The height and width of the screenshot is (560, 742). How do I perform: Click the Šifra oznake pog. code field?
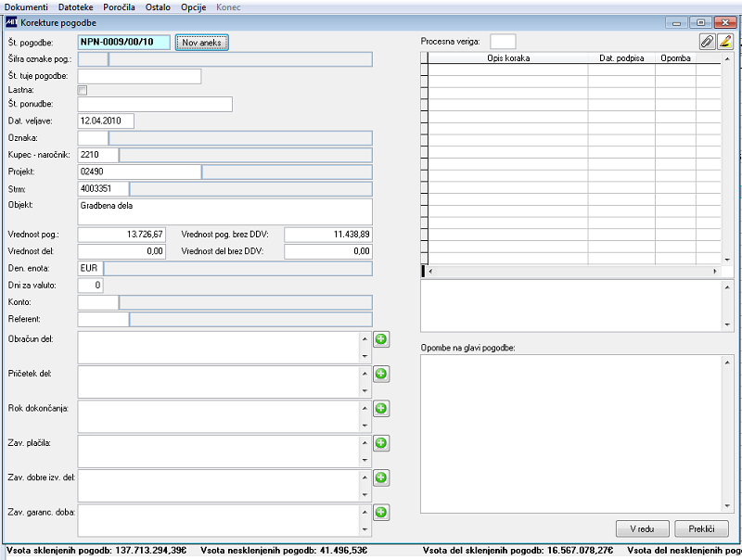(93, 59)
